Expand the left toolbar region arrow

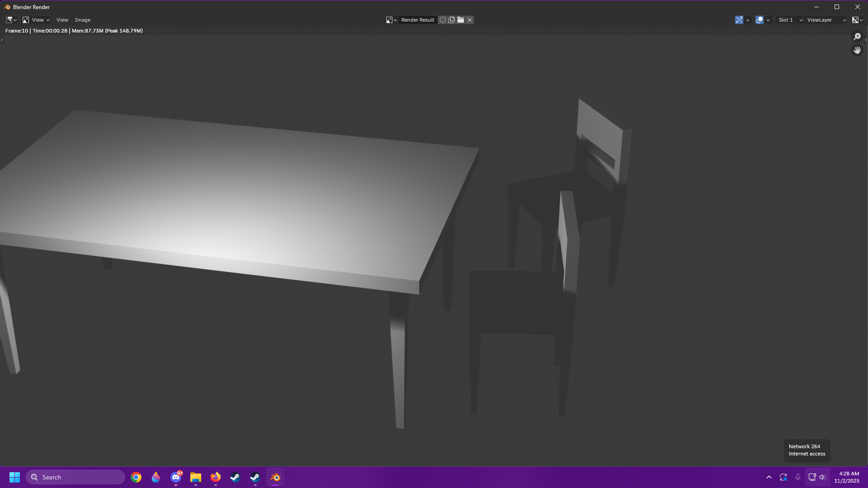pyautogui.click(x=2, y=40)
